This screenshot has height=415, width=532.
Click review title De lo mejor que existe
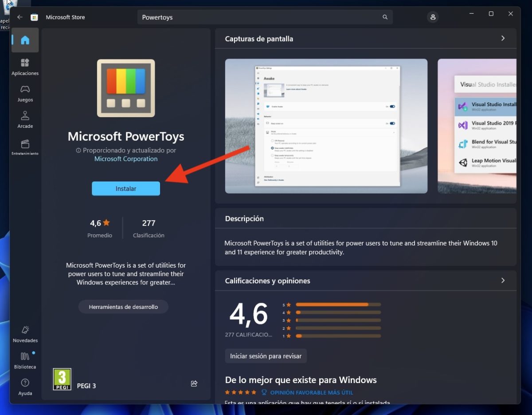pyautogui.click(x=301, y=380)
